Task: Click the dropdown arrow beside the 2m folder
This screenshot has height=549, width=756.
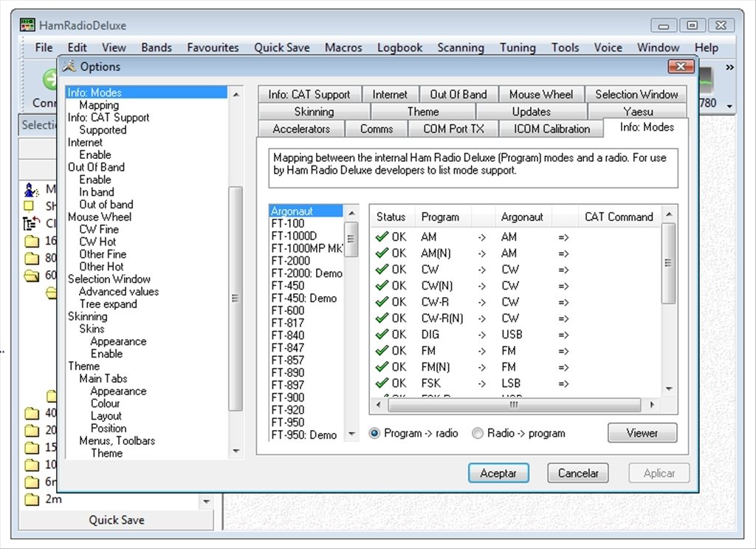Action: click(x=207, y=501)
